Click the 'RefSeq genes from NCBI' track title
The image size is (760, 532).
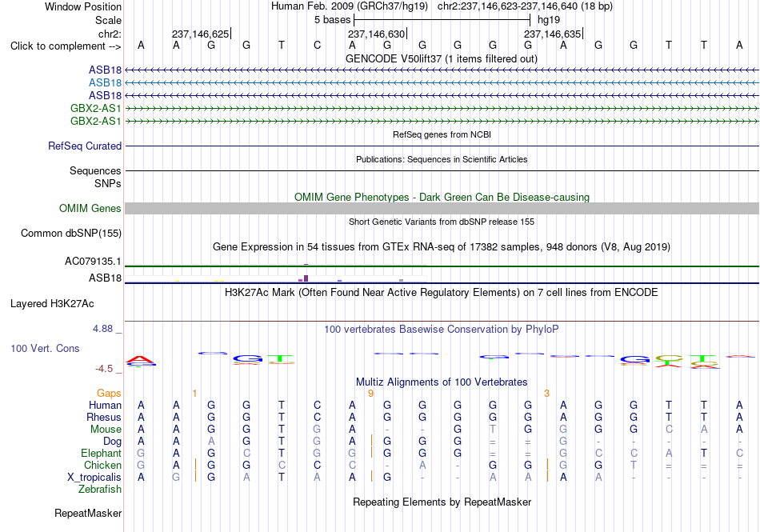[442, 134]
